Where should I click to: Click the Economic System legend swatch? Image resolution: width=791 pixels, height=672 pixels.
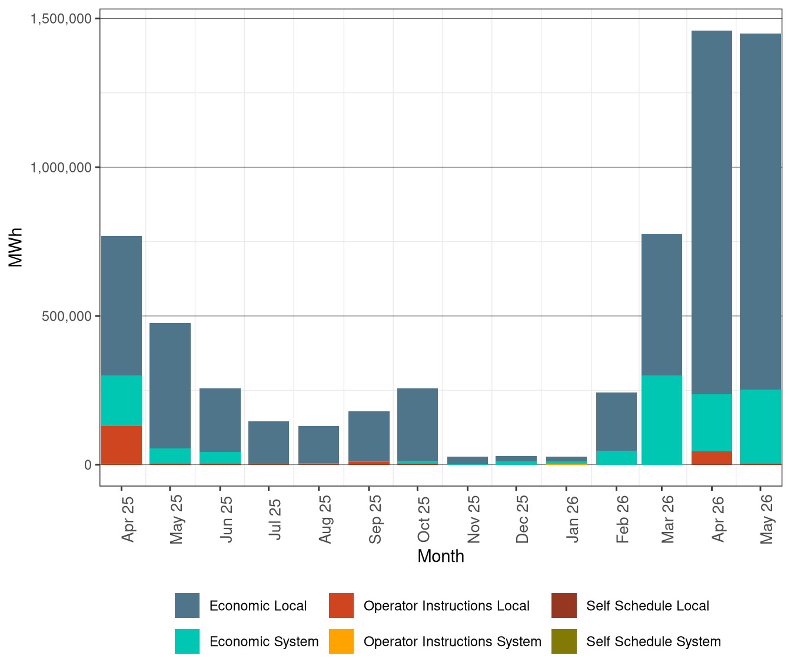[187, 641]
